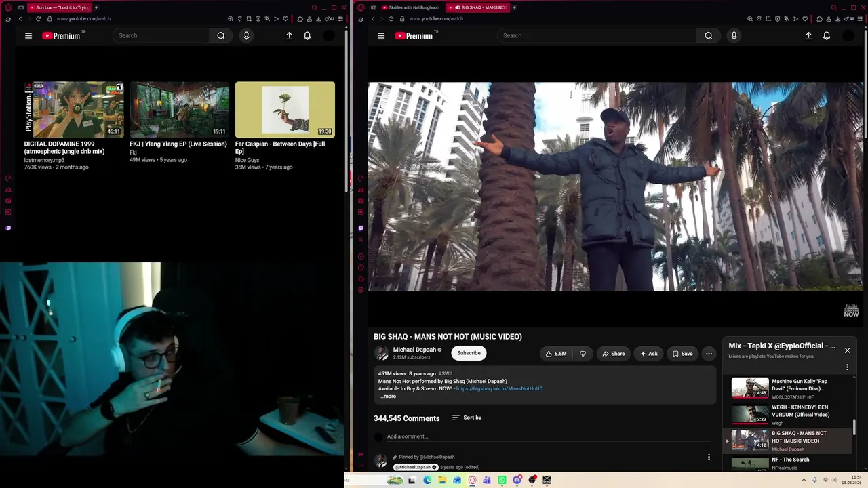Viewport: 868px width, 488px height.
Task: Add page to bookmarks heart in right window
Action: pyautogui.click(x=805, y=19)
